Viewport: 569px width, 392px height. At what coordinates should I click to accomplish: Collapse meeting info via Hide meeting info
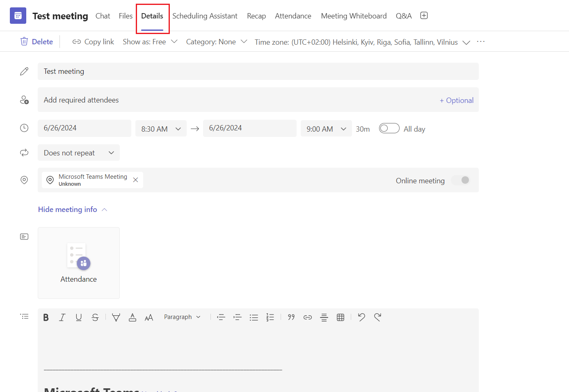pos(67,209)
